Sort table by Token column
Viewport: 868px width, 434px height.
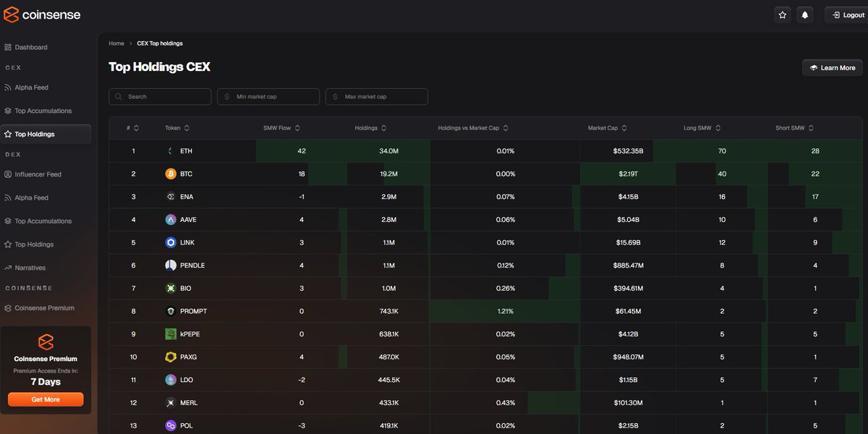pos(177,128)
